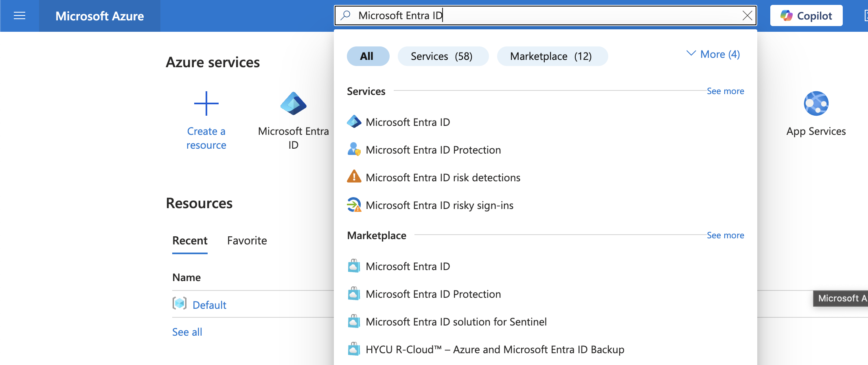Click Marketplace Entra ID Protection bag icon
The image size is (868, 365).
(354, 294)
